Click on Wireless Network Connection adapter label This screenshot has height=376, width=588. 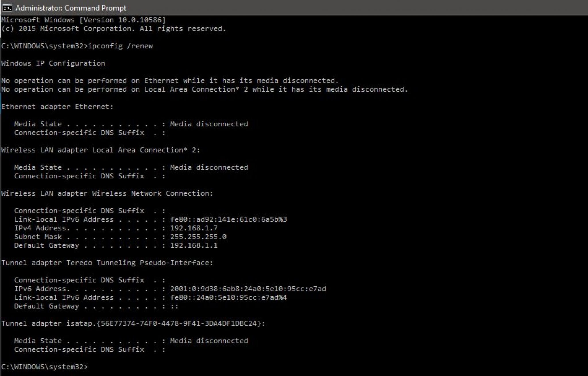[x=109, y=193]
